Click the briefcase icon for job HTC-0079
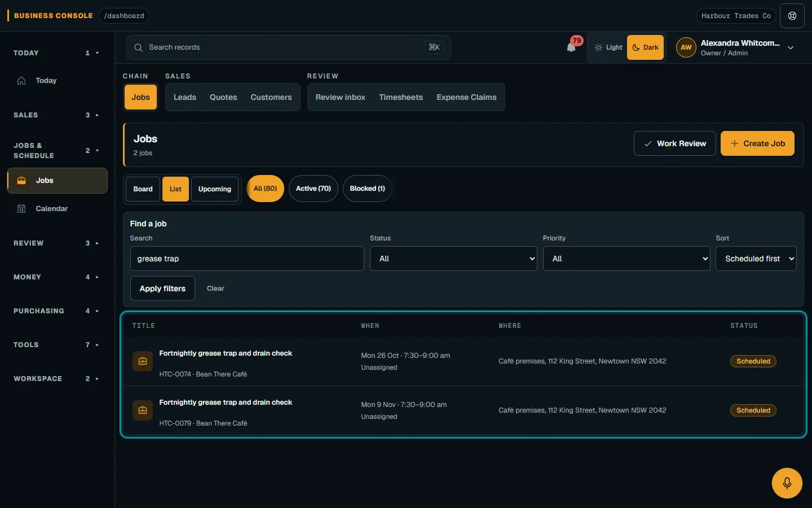812x508 pixels. click(x=143, y=410)
